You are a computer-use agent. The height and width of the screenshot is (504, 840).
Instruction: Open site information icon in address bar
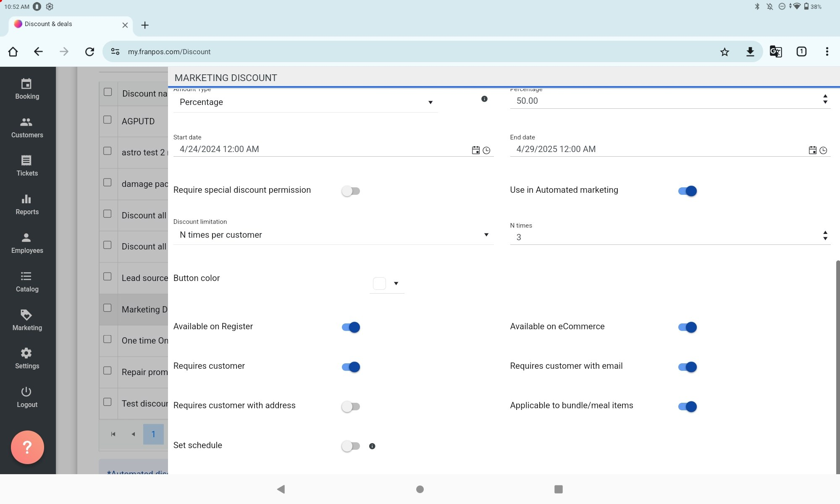point(115,52)
